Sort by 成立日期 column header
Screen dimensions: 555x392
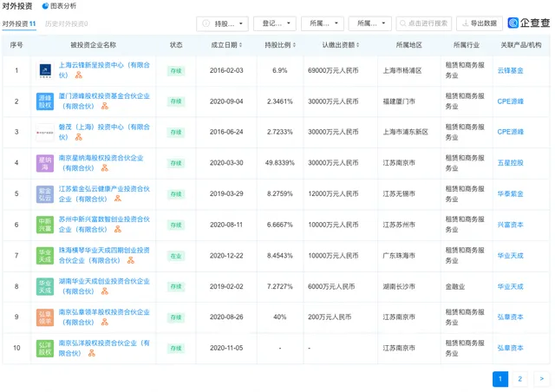[227, 43]
